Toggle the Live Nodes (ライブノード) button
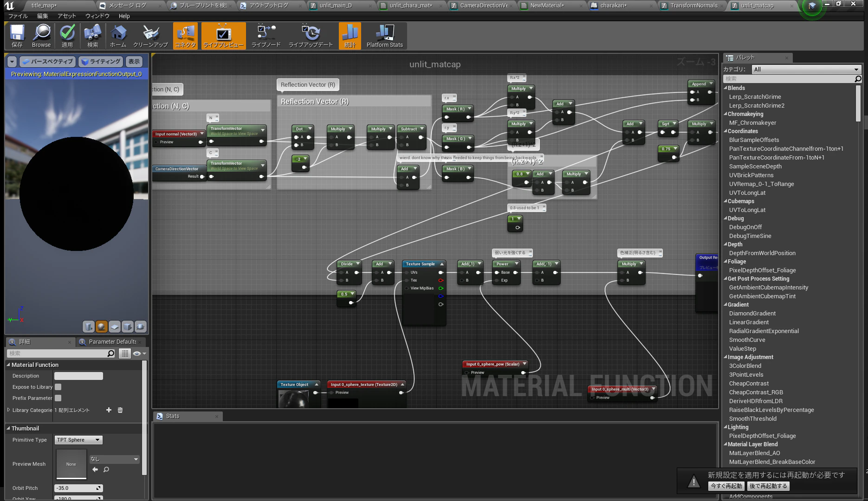 point(266,36)
